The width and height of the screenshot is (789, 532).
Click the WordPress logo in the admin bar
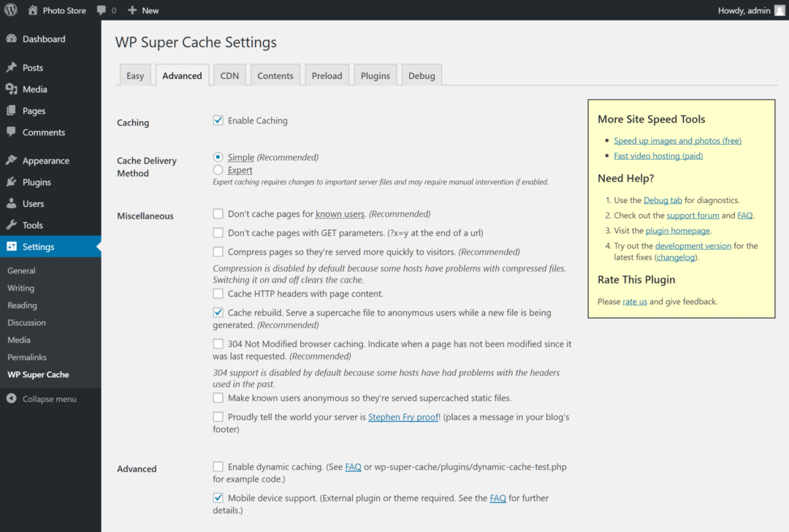9,9
